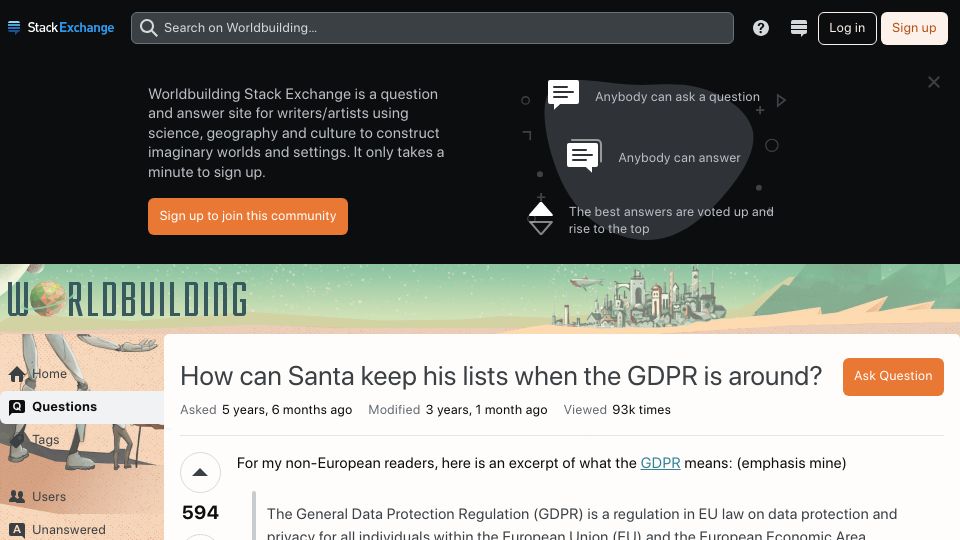Click Asked 5 years, 6 months ago text
Image resolution: width=960 pixels, height=540 pixels.
(x=266, y=410)
